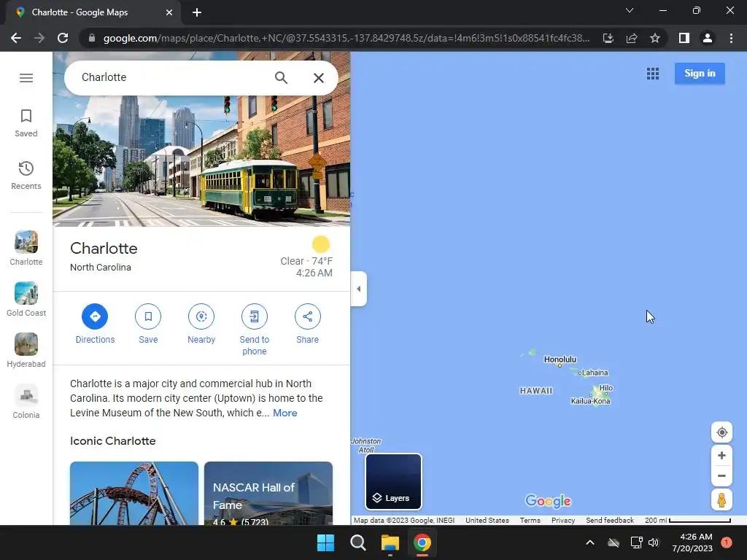Go back in Chrome
747x560 pixels.
[x=16, y=38]
